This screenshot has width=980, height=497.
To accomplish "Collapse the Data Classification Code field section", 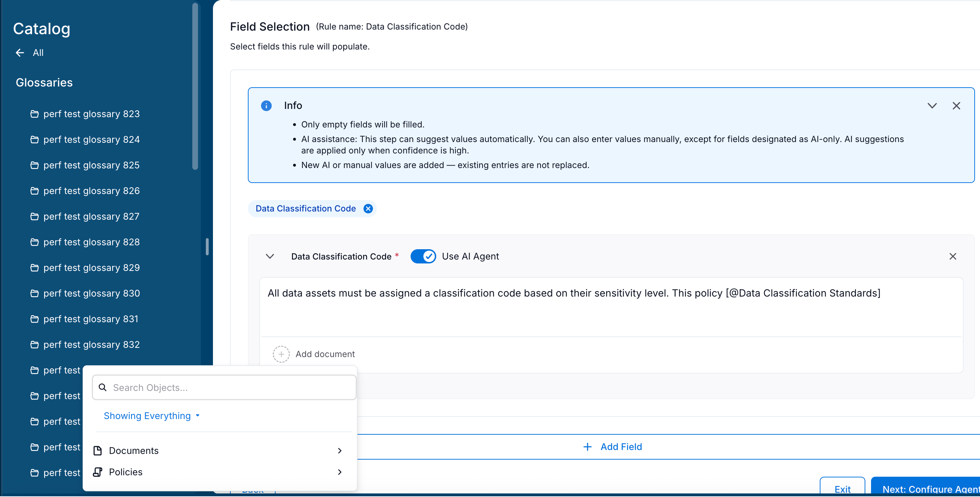I will pyautogui.click(x=270, y=256).
